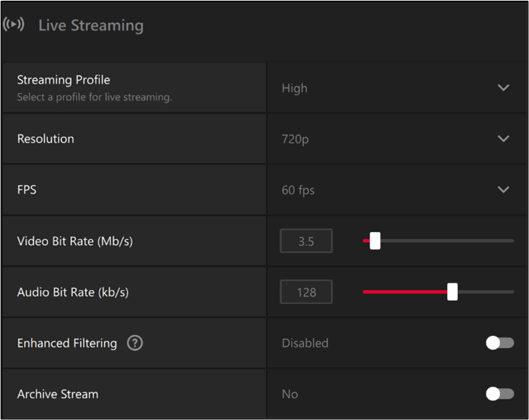Open Enhanced Filtering help question mark

[135, 343]
